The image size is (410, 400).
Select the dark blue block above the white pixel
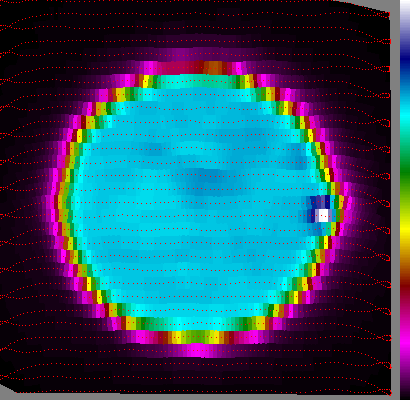[320, 202]
